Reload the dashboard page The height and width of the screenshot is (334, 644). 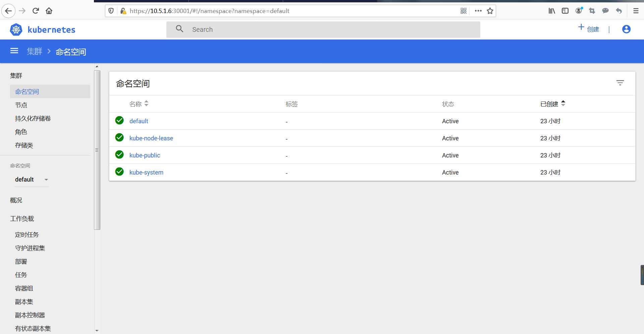pos(36,11)
